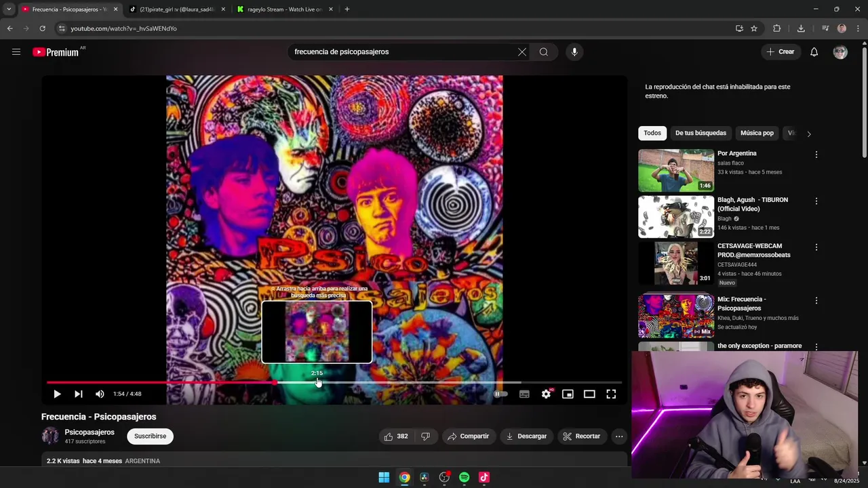The image size is (868, 488).
Task: Open the YouTube account avatar menu
Action: click(x=840, y=52)
